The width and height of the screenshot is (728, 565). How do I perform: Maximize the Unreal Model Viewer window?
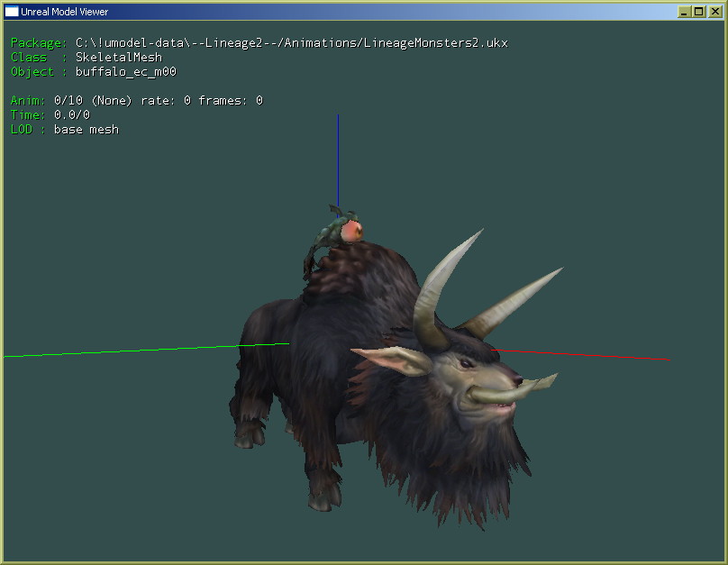click(699, 12)
